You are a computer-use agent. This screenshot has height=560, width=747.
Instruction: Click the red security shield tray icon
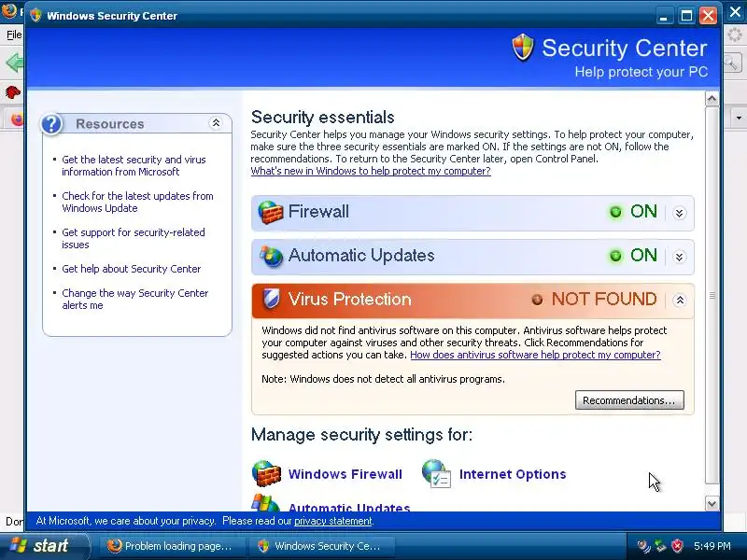coord(677,546)
